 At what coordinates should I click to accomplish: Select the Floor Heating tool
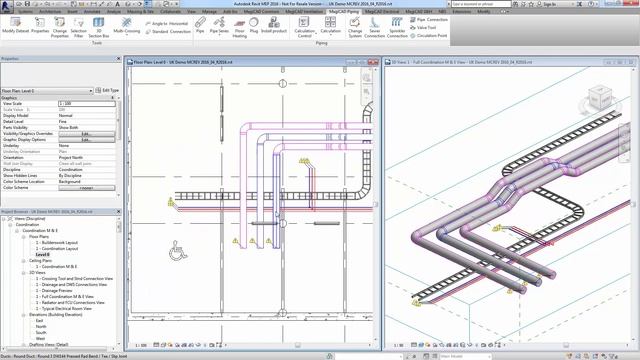[x=240, y=27]
